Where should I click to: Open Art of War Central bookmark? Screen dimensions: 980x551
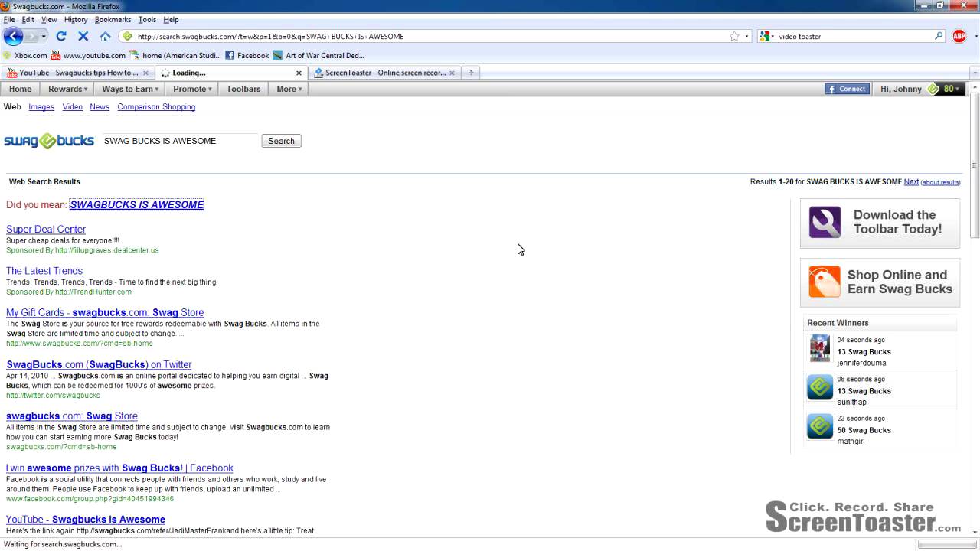coord(318,55)
